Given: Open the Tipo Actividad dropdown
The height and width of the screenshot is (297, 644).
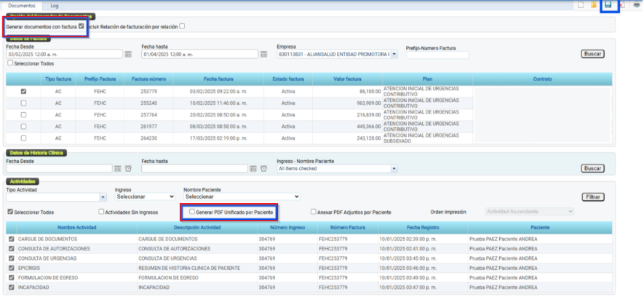Looking at the screenshot, I should [x=103, y=197].
